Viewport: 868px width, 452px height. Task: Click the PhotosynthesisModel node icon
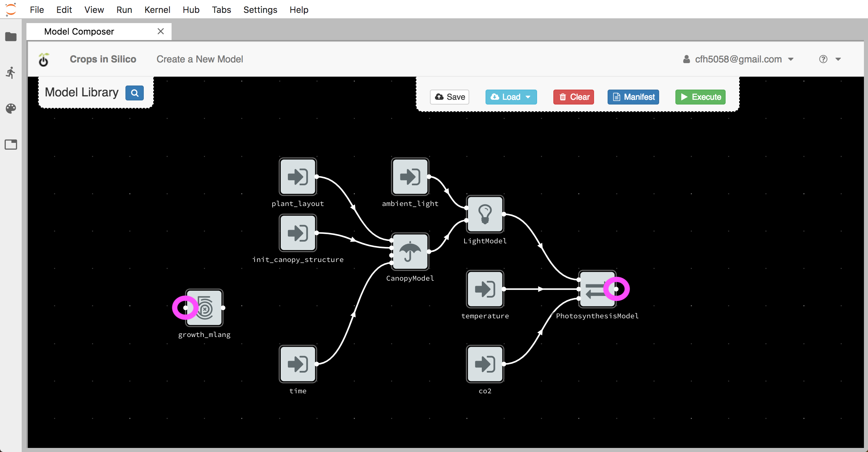point(597,288)
